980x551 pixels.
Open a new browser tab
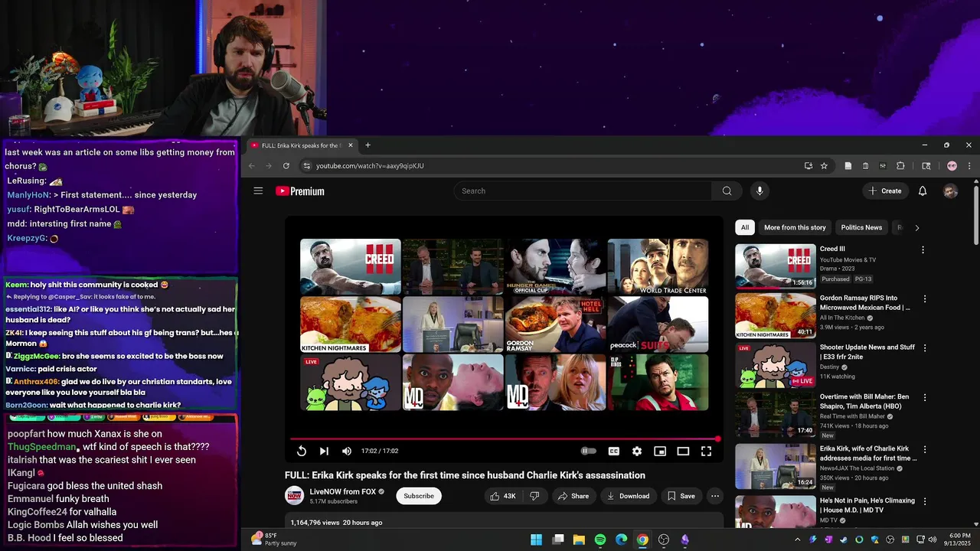click(x=367, y=145)
